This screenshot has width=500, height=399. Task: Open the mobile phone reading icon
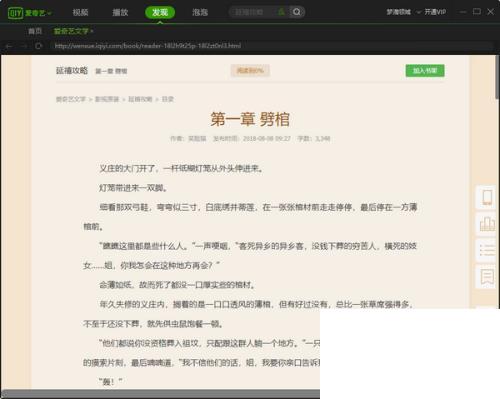click(x=487, y=197)
